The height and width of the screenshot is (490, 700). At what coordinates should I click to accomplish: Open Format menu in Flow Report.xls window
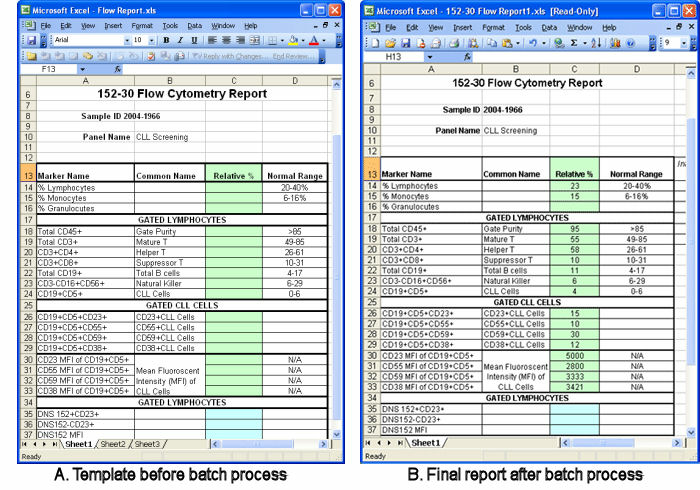142,25
